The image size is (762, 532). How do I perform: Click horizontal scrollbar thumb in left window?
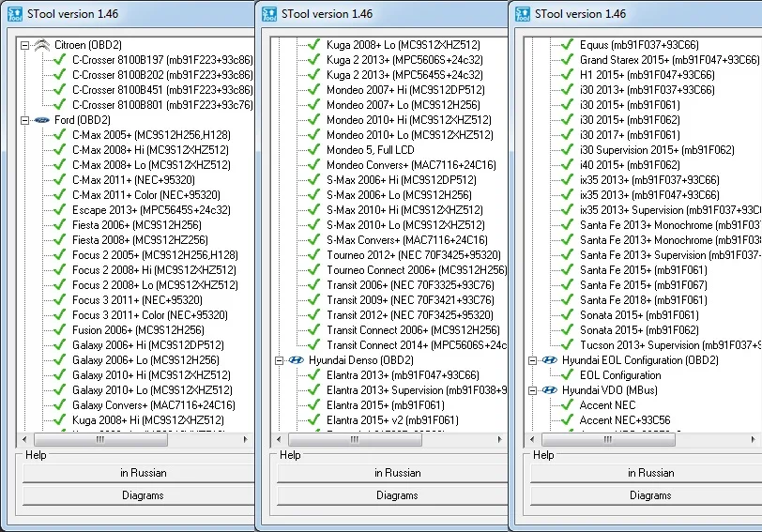click(100, 440)
